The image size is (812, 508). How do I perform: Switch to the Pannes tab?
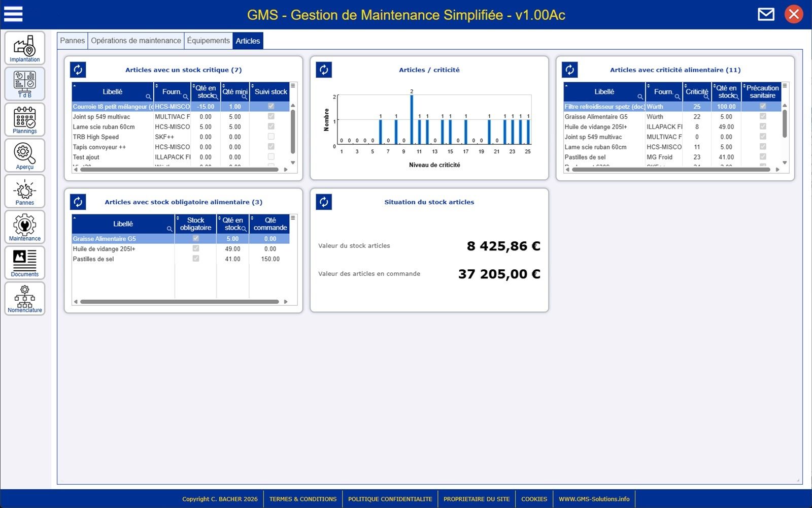73,41
